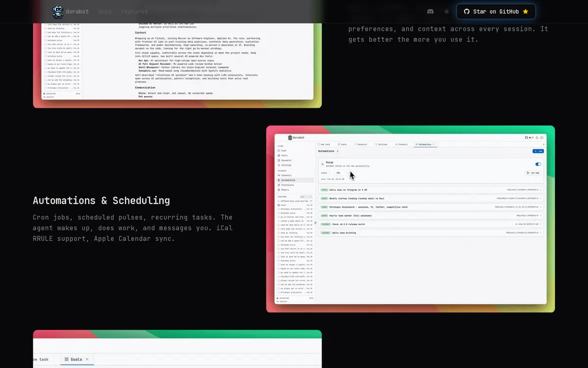This screenshot has width=588, height=368.
Task: Click the Pulse 'run now' button
Action: pyautogui.click(x=533, y=173)
